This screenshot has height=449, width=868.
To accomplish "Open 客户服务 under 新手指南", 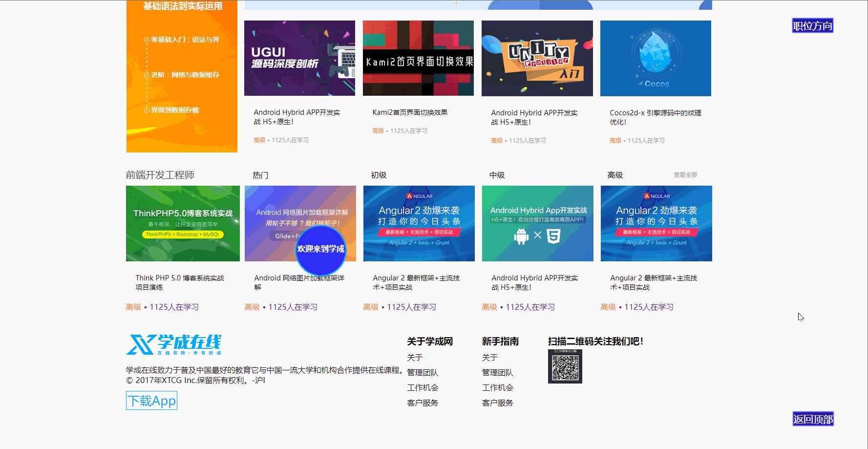I will click(x=497, y=403).
